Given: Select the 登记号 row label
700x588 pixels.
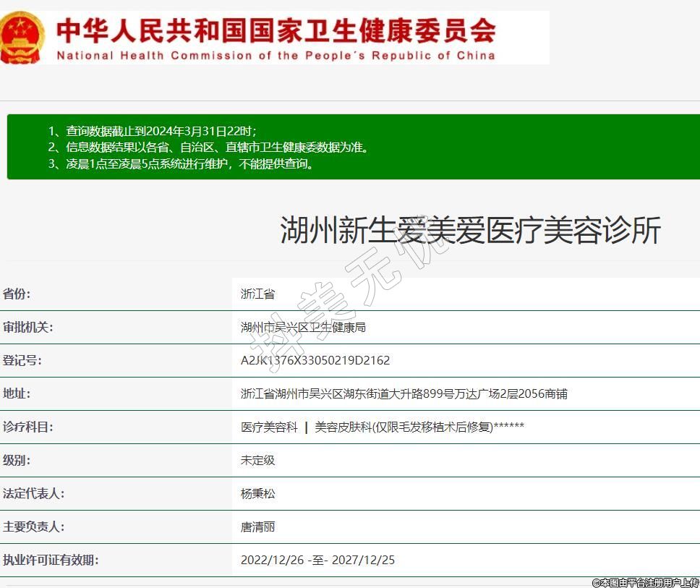Looking at the screenshot, I should (x=22, y=361).
